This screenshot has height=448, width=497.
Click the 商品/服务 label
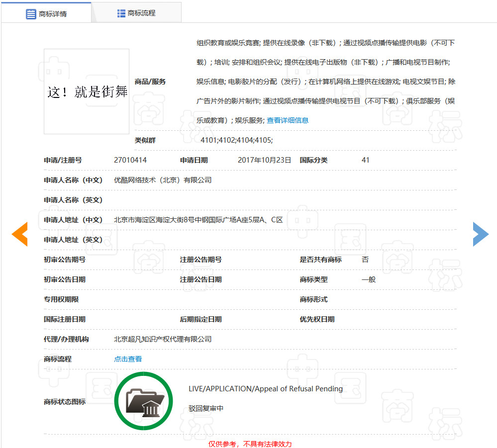pyautogui.click(x=150, y=82)
